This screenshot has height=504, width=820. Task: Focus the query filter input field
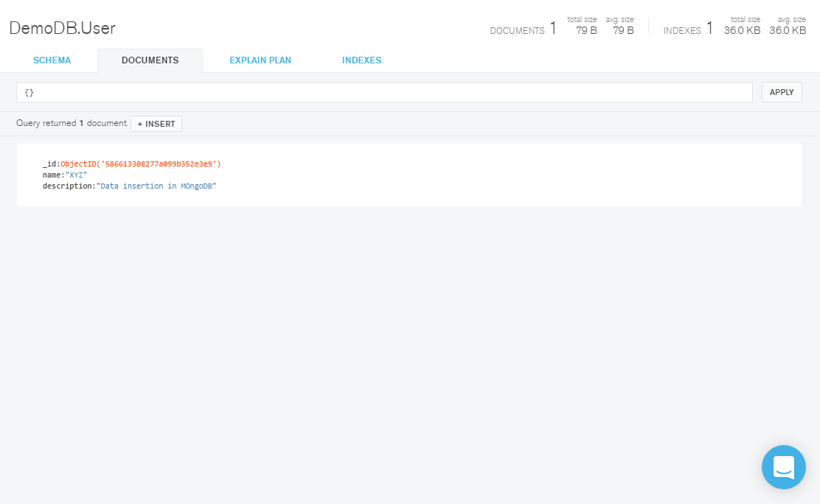click(384, 92)
